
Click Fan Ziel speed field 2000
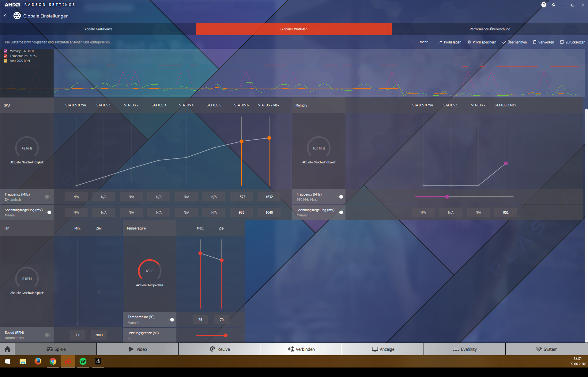click(99, 335)
